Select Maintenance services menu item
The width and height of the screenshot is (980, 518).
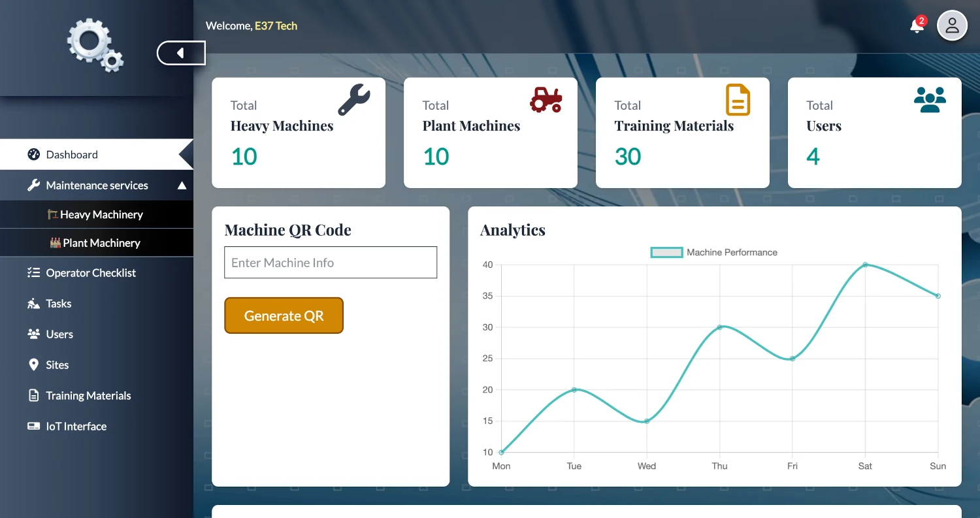click(97, 185)
